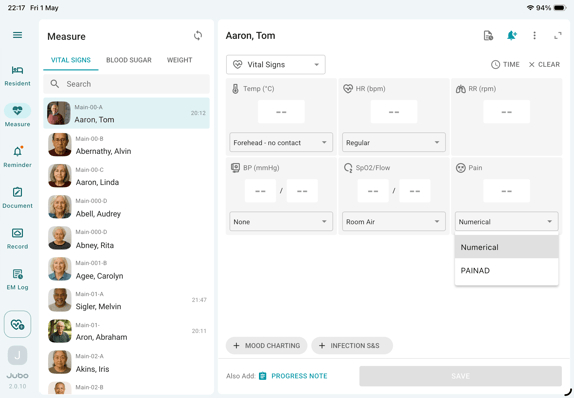
Task: Select resident Aaron, Linda
Action: pos(126,176)
